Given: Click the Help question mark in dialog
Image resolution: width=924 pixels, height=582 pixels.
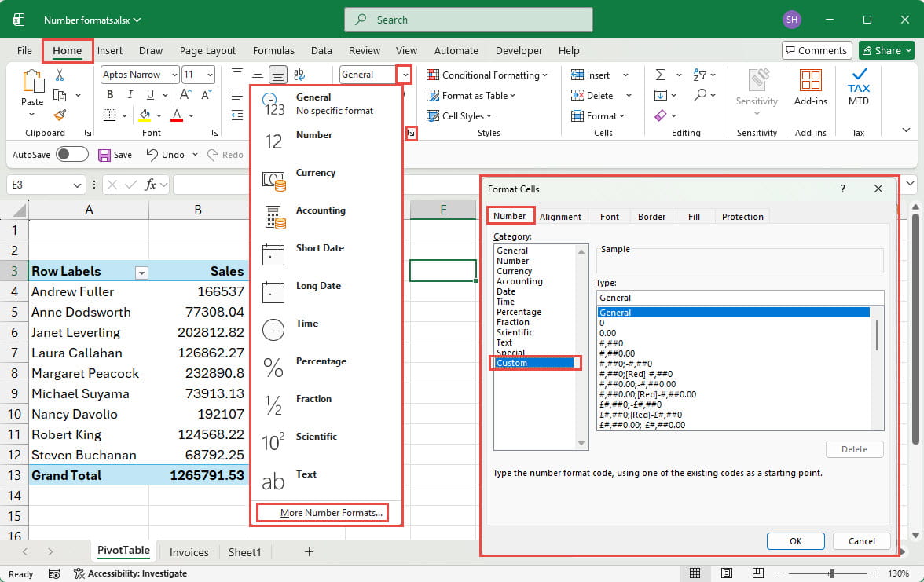Looking at the screenshot, I should point(842,189).
